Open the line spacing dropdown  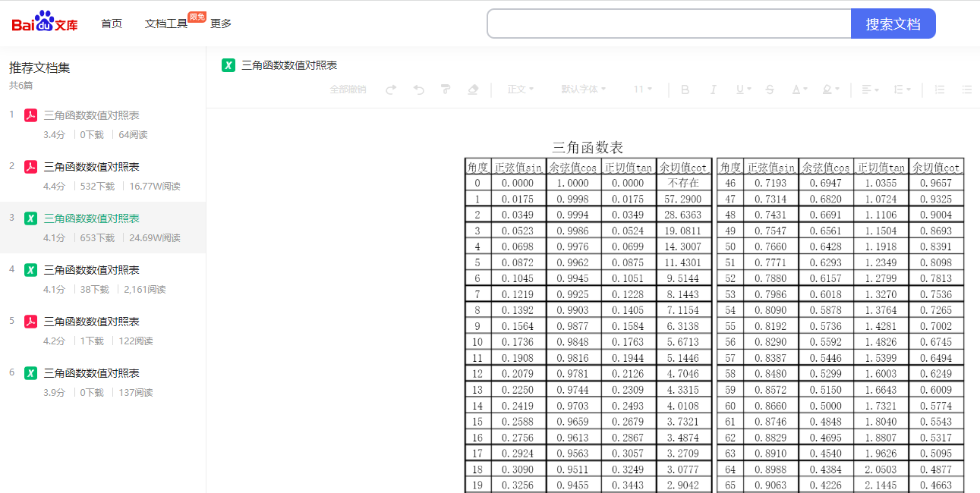point(902,89)
